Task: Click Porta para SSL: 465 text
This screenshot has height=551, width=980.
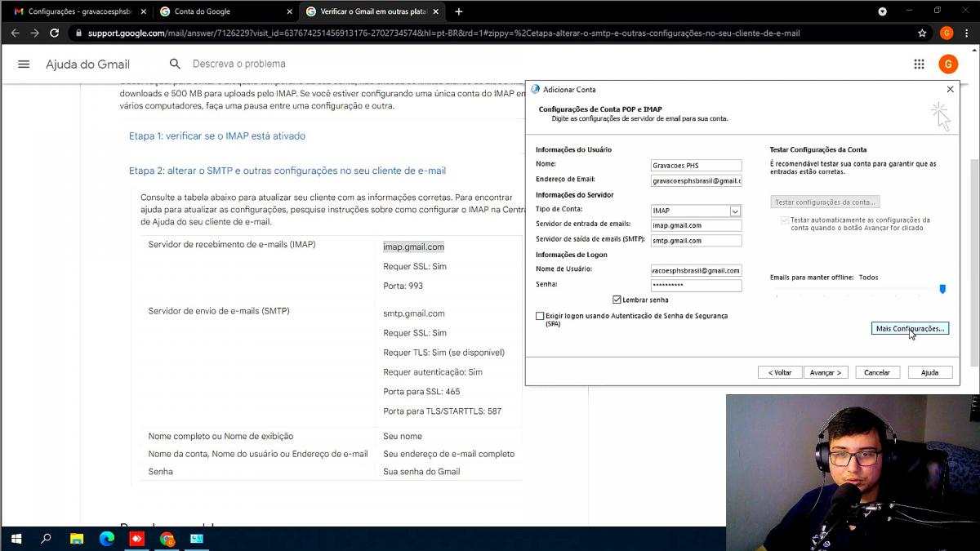Action: (421, 392)
